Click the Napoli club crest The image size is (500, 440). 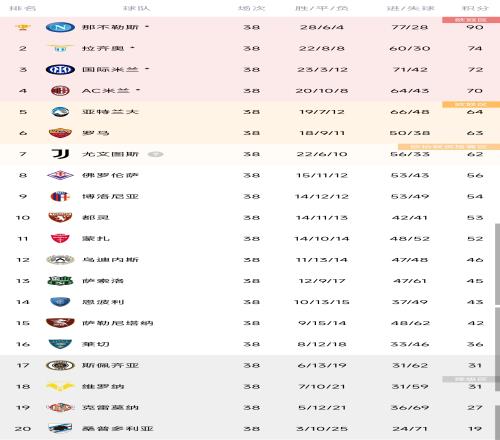click(x=60, y=27)
